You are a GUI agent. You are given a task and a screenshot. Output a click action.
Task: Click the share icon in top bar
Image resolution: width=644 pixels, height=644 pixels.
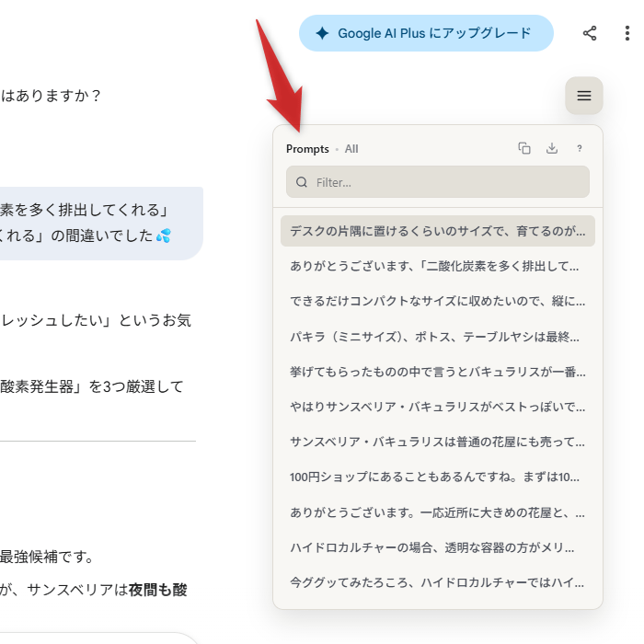pos(590,33)
